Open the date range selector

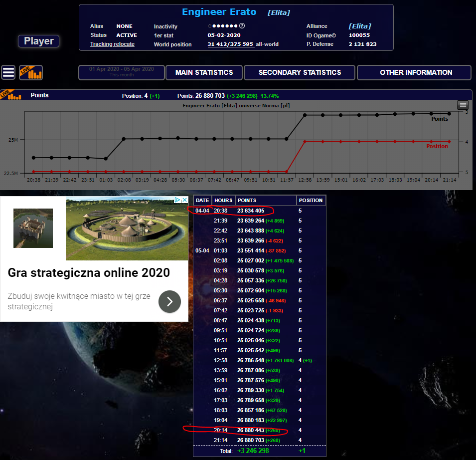pyautogui.click(x=122, y=72)
